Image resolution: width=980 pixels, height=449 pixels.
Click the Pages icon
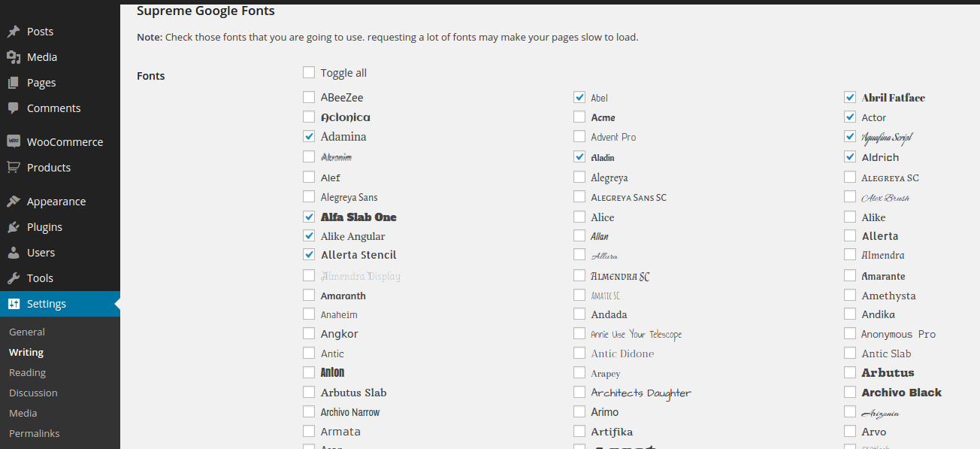coord(14,83)
